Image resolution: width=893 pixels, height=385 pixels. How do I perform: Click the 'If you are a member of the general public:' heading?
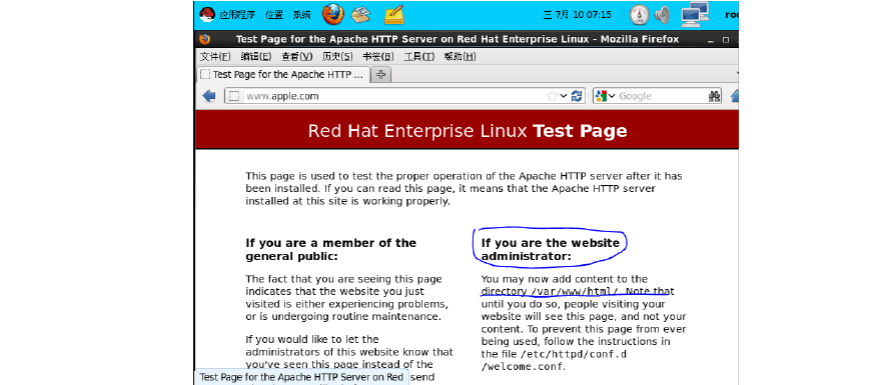point(331,249)
